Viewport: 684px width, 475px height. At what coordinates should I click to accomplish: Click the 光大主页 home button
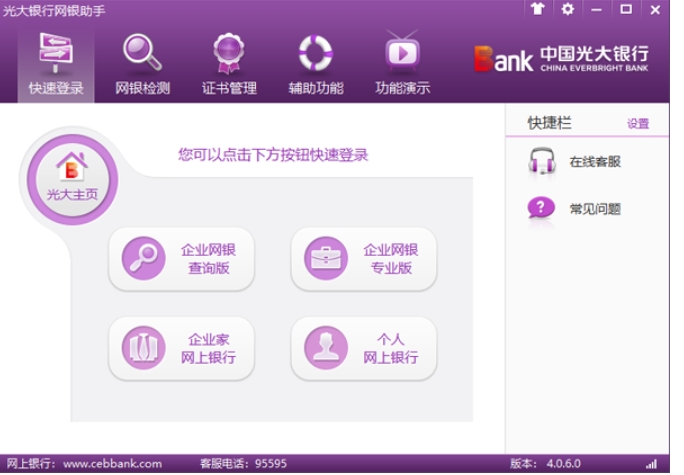[72, 179]
